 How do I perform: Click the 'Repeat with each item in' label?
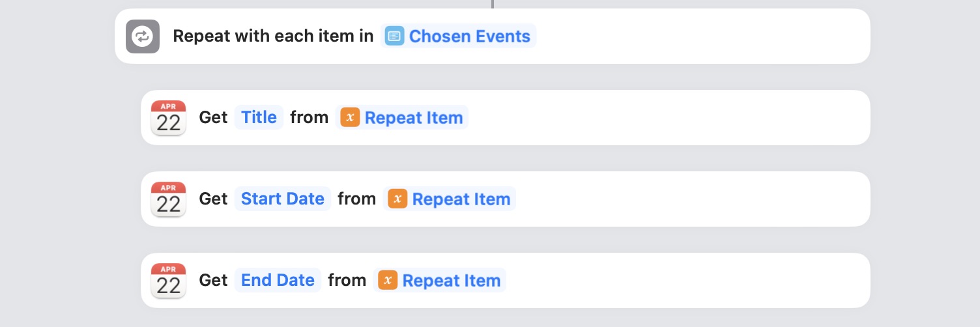273,36
